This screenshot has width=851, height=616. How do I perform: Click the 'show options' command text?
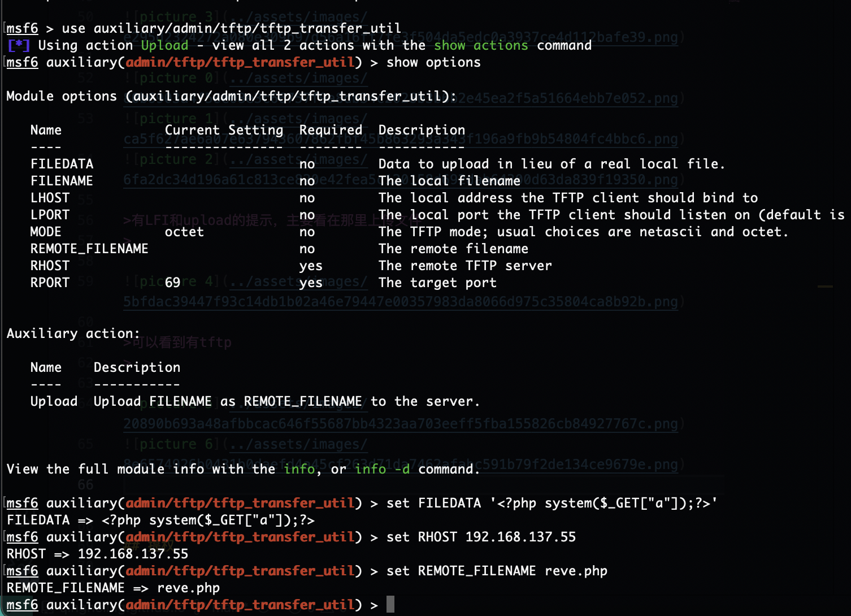[x=433, y=62]
